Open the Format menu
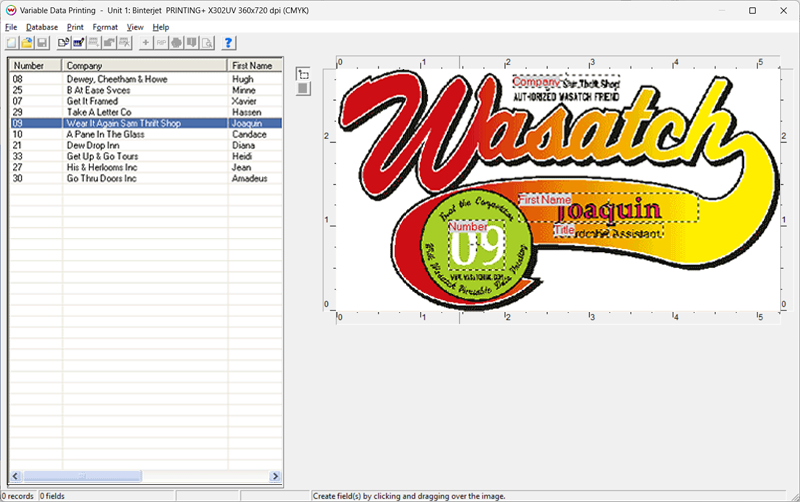 coord(105,27)
